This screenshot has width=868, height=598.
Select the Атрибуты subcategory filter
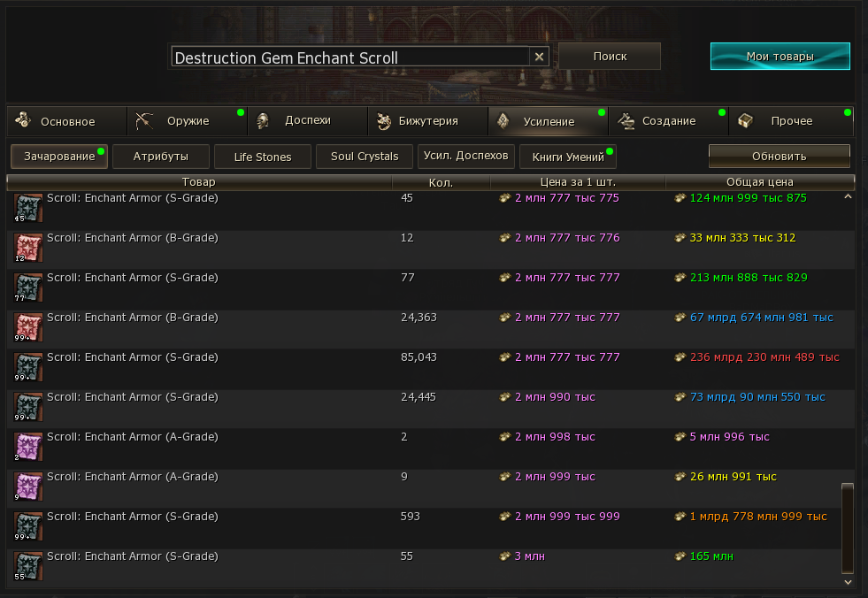coord(161,157)
